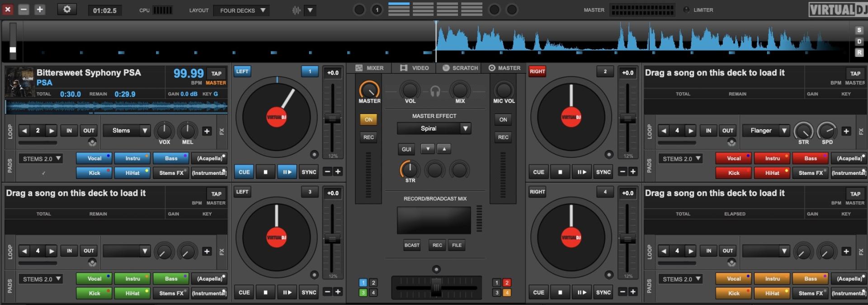Switch to the MIXER tab
868x305 pixels.
click(370, 68)
